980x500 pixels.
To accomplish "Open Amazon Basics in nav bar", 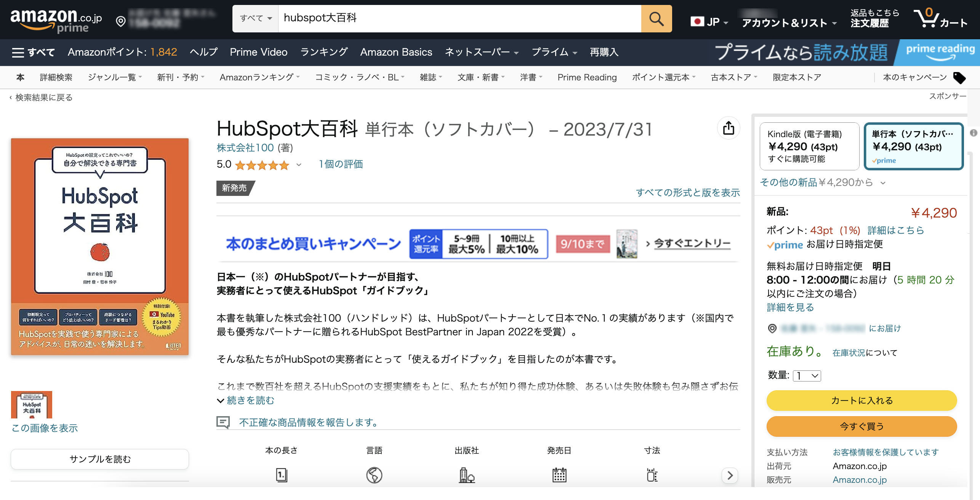I will [x=396, y=52].
